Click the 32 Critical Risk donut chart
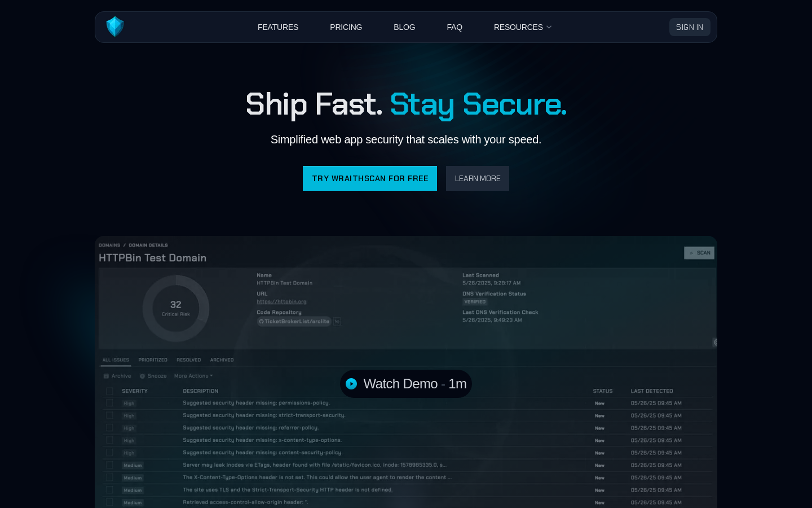The image size is (812, 508). 176,308
